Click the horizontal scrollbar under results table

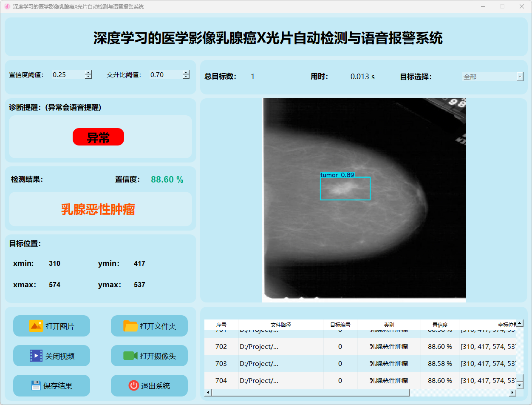pos(310,393)
